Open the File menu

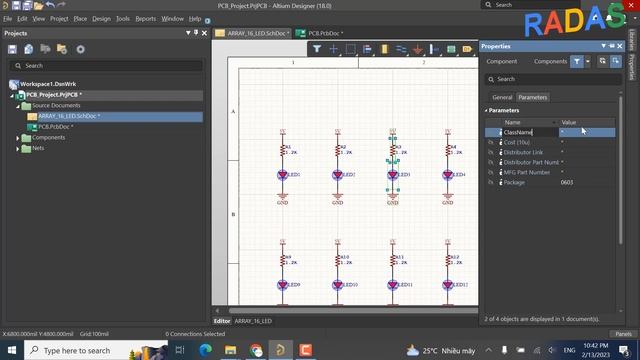(x=7, y=19)
